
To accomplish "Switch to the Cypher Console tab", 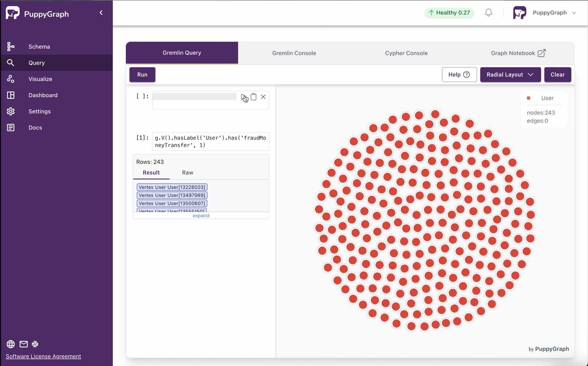I will pos(406,53).
